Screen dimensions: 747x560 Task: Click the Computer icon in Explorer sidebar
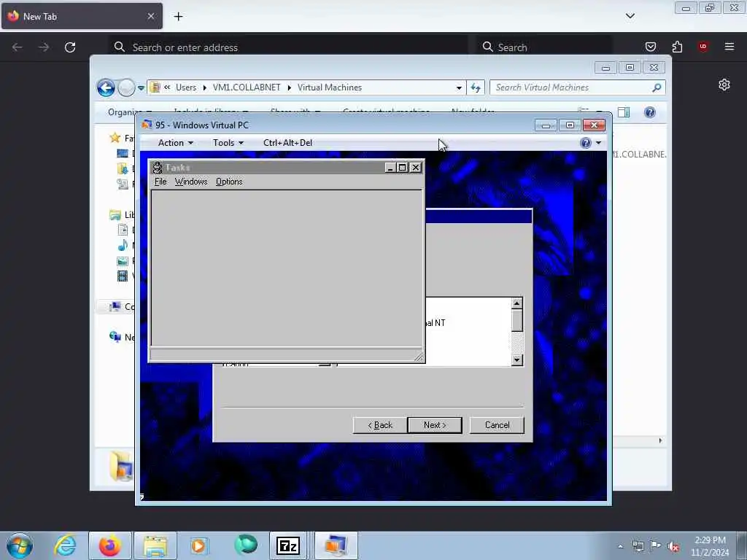115,307
